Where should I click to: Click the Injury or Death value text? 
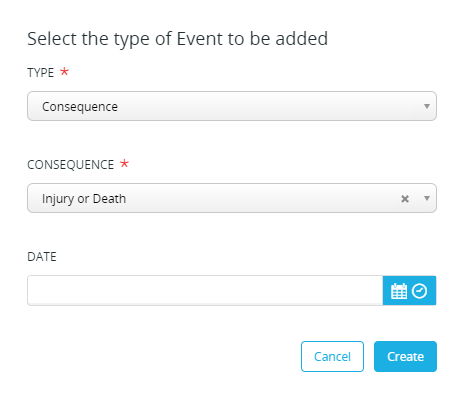(84, 199)
